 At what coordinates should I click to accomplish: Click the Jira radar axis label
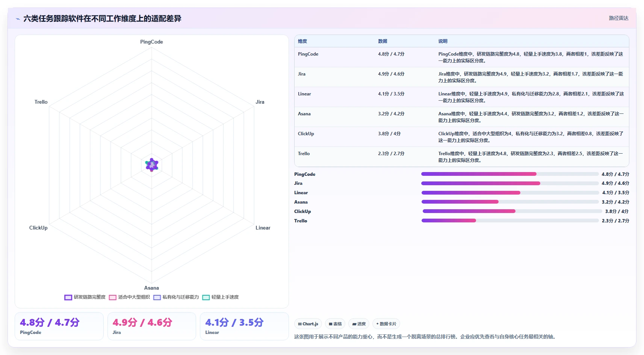pos(260,102)
